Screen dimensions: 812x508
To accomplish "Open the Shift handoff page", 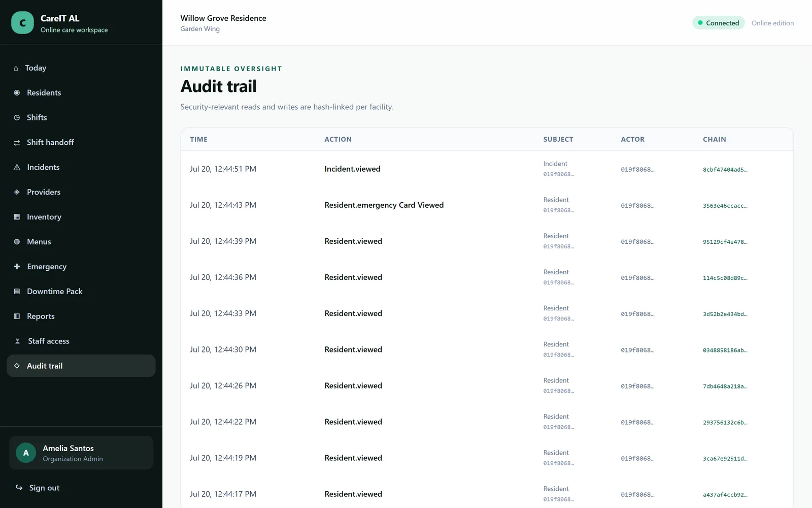I will coord(81,143).
